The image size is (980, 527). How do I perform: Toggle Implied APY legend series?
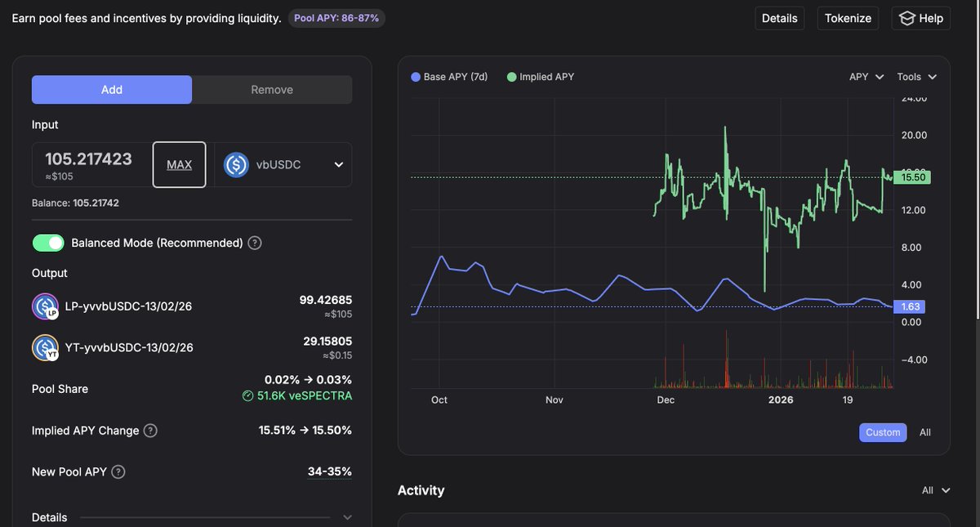541,77
